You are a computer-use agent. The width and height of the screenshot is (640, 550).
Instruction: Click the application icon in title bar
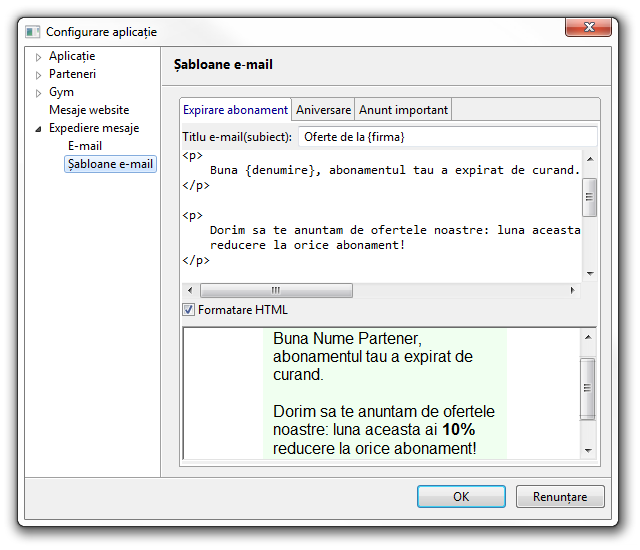[x=32, y=32]
